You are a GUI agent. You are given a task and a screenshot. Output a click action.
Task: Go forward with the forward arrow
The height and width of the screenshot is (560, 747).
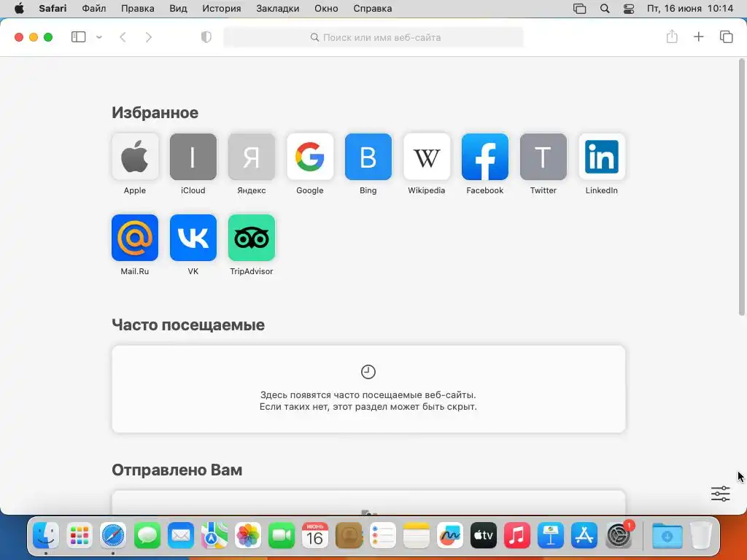(x=149, y=37)
